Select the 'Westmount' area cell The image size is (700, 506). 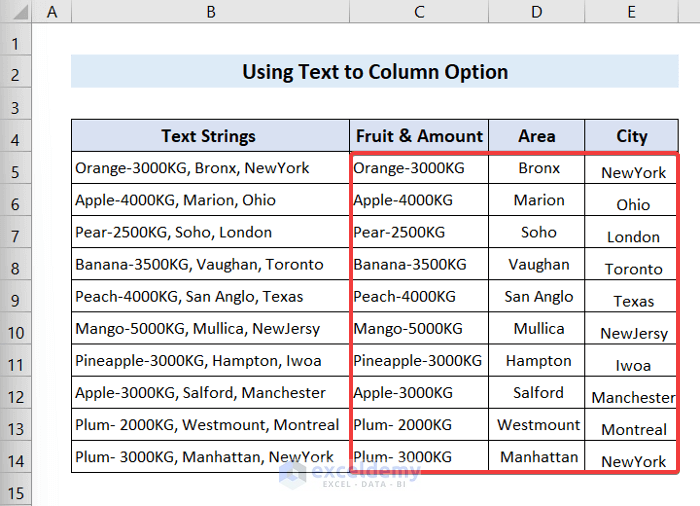pos(538,425)
